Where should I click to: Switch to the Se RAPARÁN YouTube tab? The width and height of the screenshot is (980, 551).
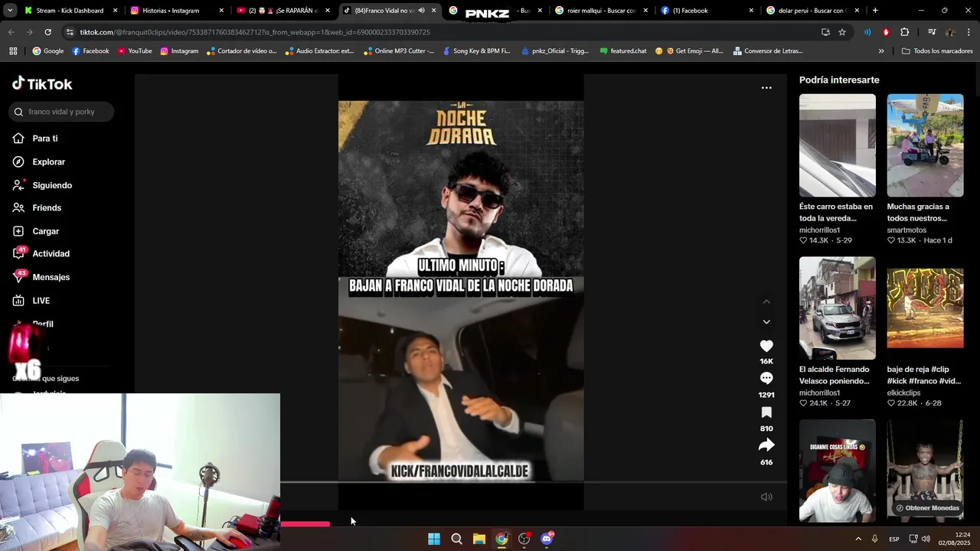point(282,11)
